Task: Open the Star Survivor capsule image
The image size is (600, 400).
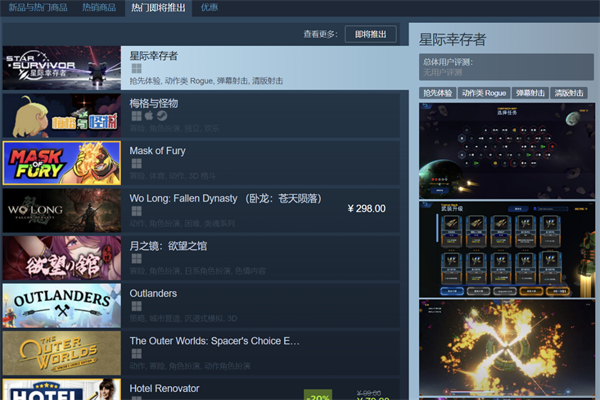Action: pyautogui.click(x=62, y=68)
